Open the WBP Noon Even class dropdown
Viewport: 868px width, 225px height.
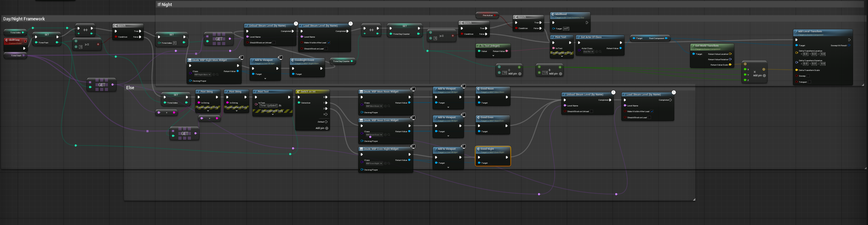point(374,135)
